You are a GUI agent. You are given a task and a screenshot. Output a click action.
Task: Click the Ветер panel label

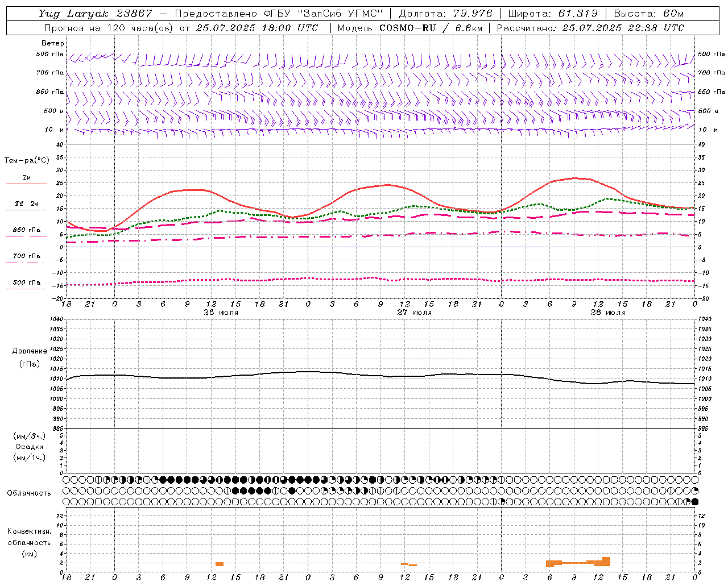point(52,43)
